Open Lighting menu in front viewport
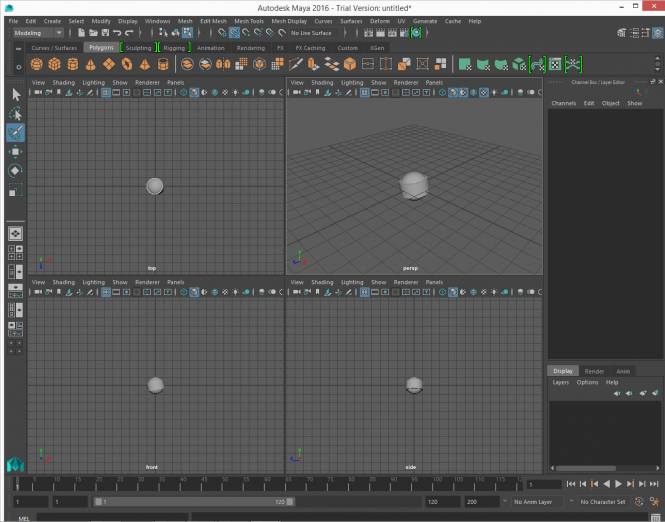The height and width of the screenshot is (522, 665). coord(93,282)
